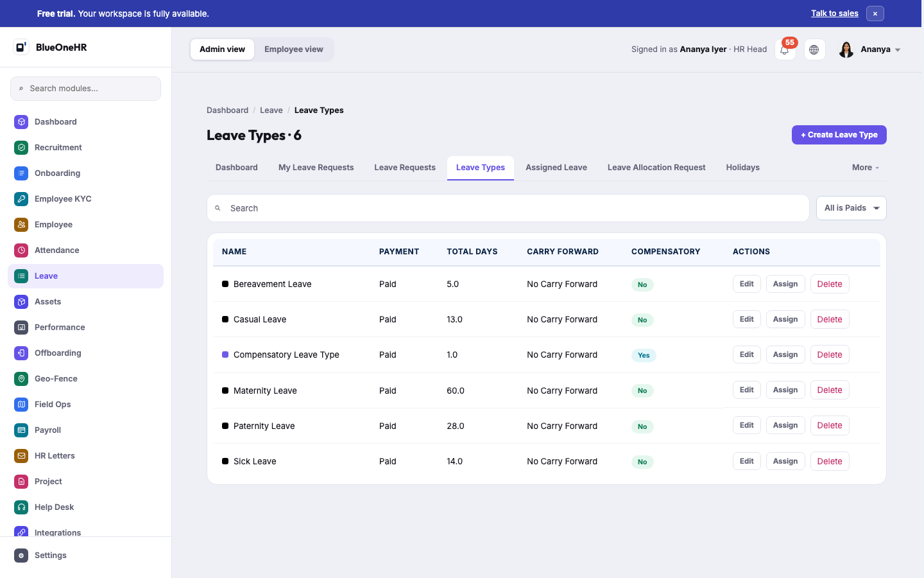Click Ananya's profile avatar

[846, 49]
